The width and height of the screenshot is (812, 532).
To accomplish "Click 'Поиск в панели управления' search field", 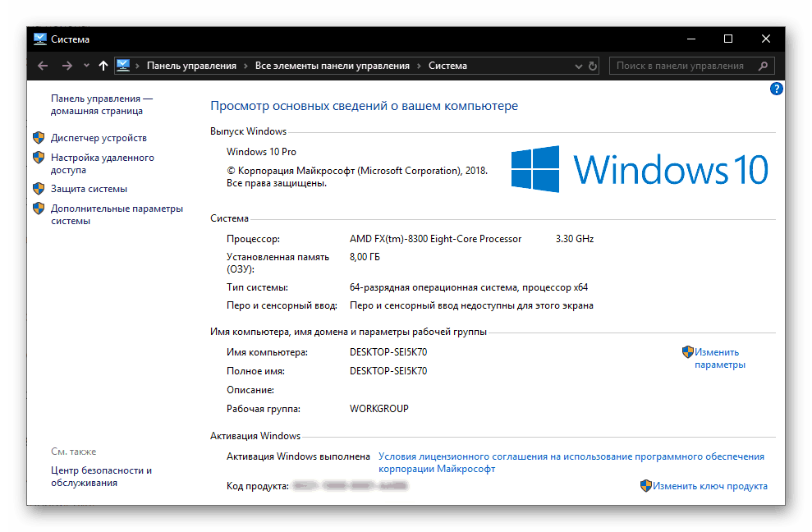I will point(692,66).
